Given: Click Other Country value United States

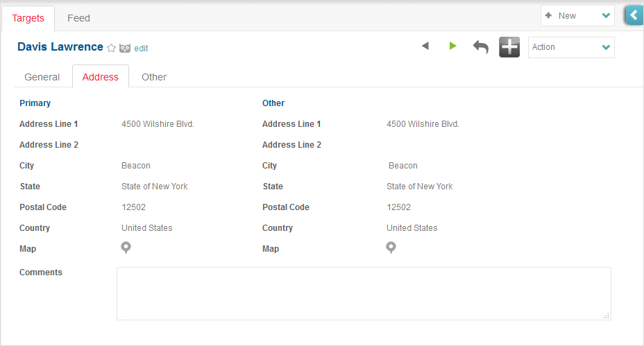Looking at the screenshot, I should 412,228.
